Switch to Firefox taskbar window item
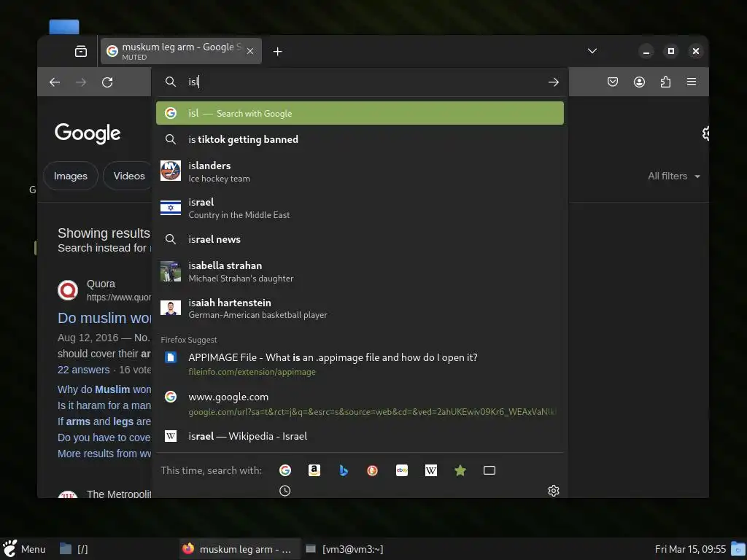The width and height of the screenshot is (747, 560). (x=239, y=549)
